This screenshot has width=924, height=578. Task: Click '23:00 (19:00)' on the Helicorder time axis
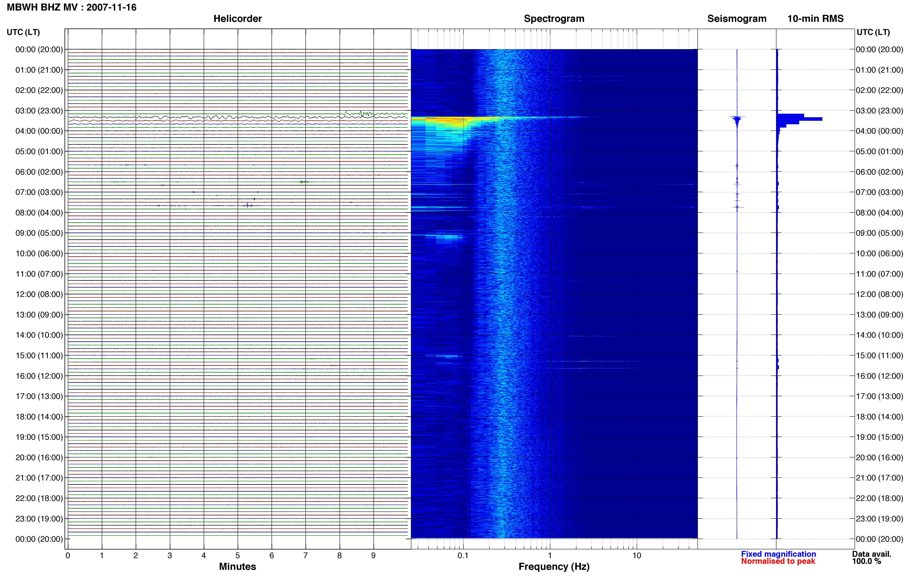pos(39,519)
